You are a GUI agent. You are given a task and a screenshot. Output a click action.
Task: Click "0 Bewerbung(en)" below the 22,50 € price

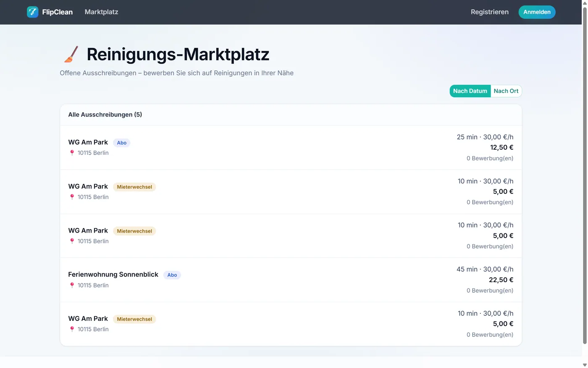(490, 291)
